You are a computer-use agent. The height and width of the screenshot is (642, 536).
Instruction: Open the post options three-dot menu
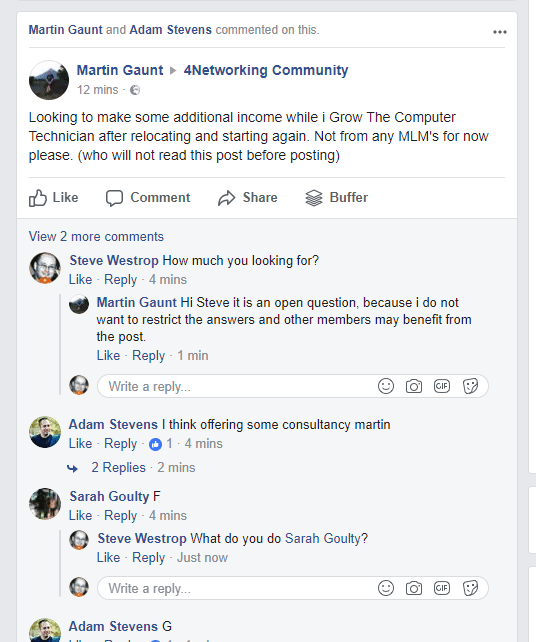click(500, 32)
